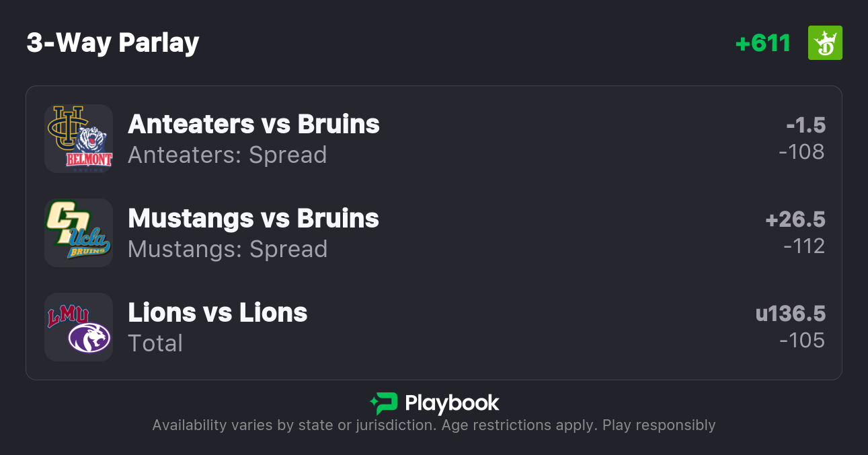Click the availability disclaimer text
This screenshot has width=868, height=455.
coord(434,425)
